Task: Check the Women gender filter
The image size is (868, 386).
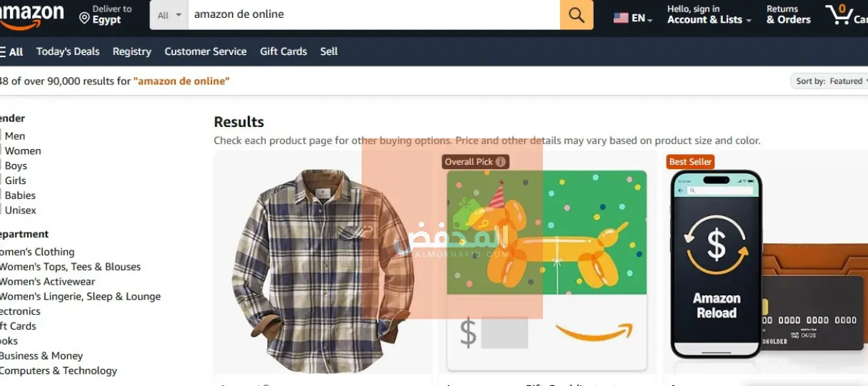Action: (1, 151)
